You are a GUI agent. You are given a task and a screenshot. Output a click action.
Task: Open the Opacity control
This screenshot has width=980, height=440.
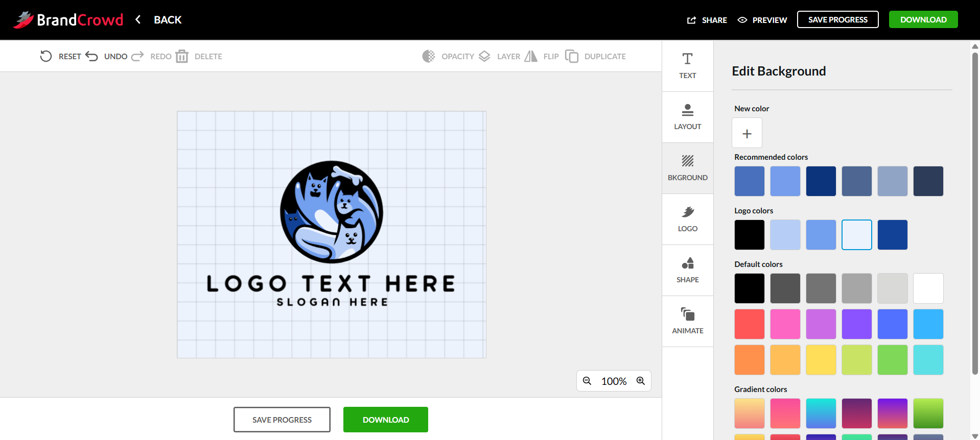click(448, 56)
